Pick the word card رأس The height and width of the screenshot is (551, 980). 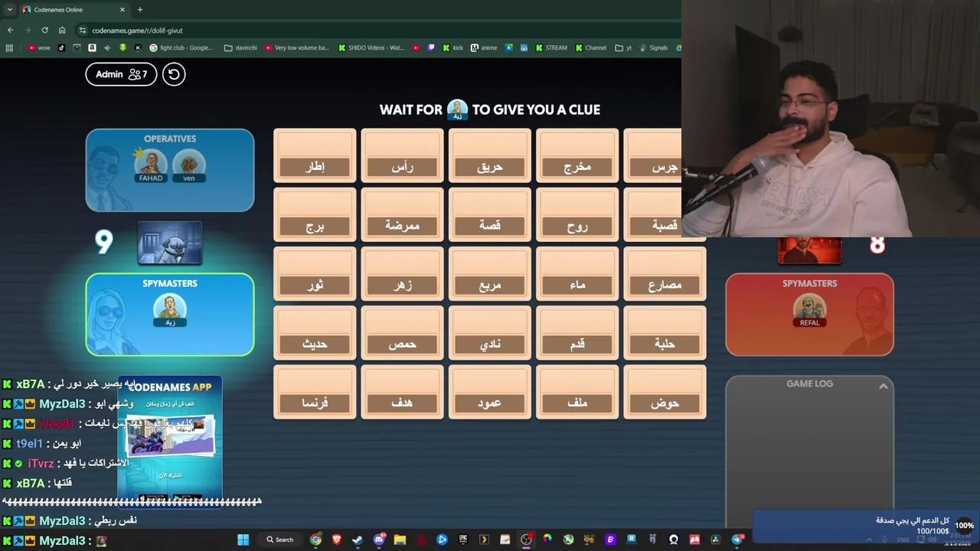(402, 155)
